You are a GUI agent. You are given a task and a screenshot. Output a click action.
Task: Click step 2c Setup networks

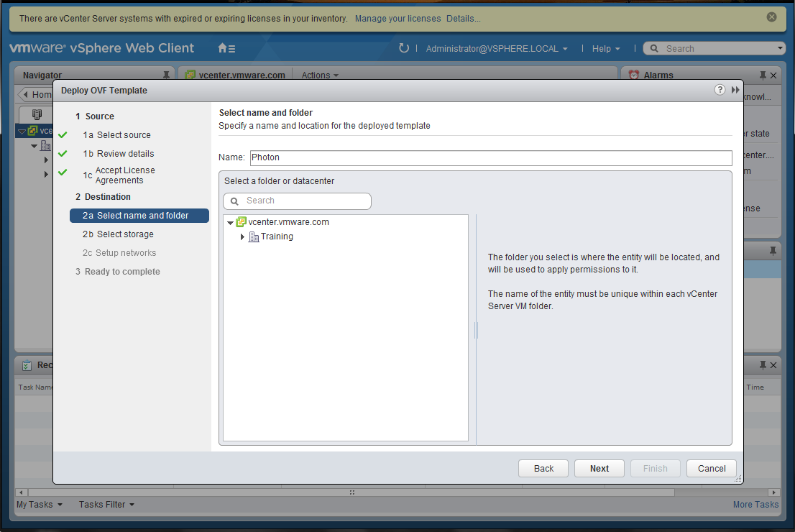[119, 253]
